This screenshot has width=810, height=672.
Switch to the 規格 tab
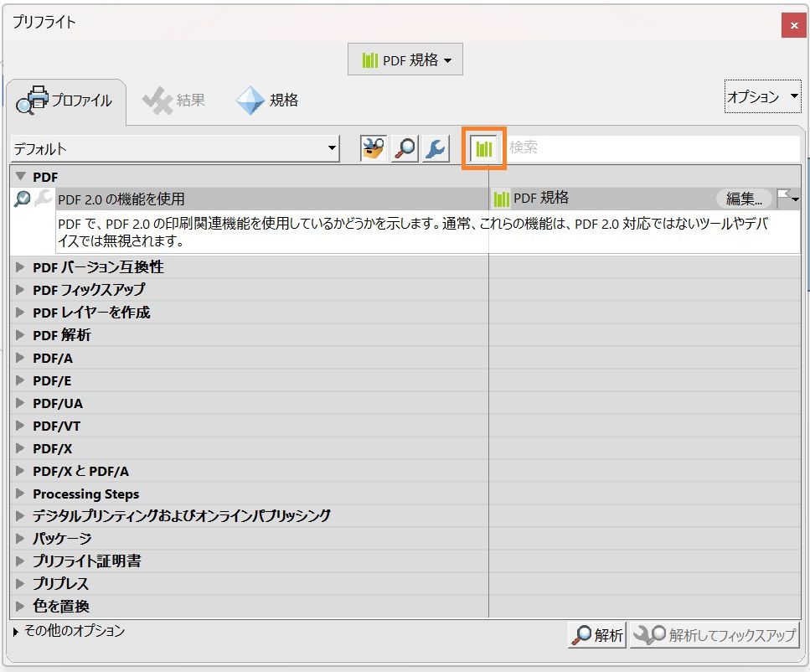[267, 100]
